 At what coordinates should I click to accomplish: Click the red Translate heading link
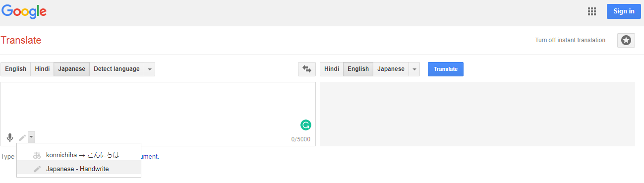[x=21, y=41]
